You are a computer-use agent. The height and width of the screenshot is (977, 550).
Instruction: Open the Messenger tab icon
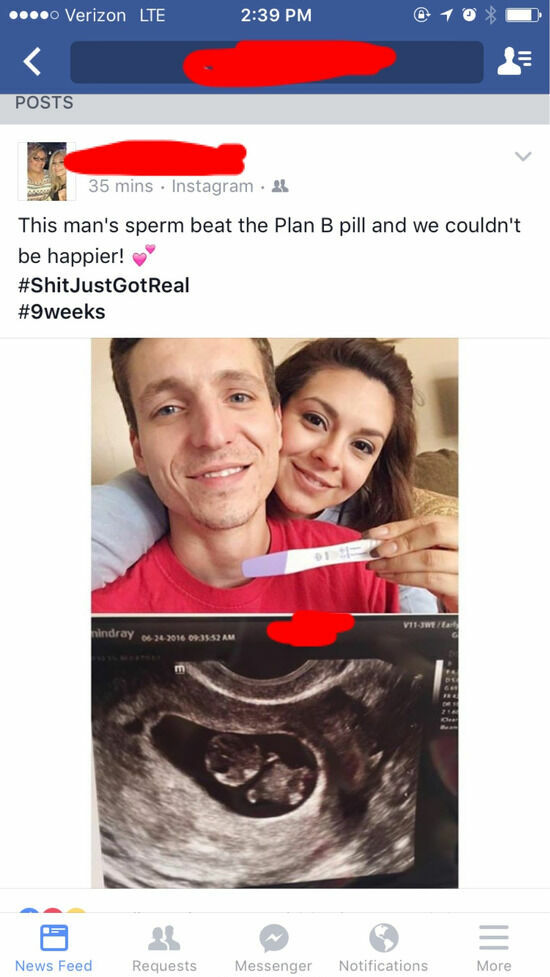pyautogui.click(x=273, y=938)
